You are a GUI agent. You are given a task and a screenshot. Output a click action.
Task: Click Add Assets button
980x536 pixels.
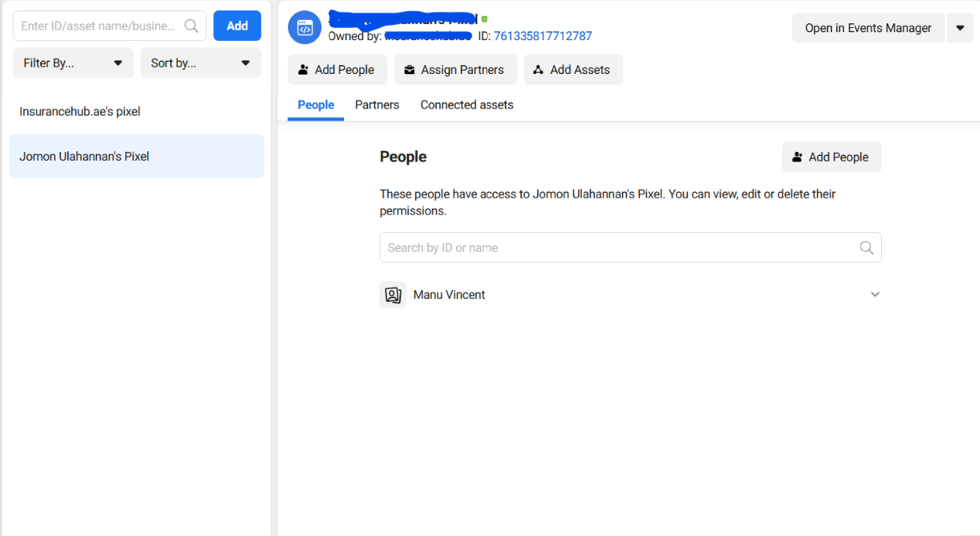573,70
